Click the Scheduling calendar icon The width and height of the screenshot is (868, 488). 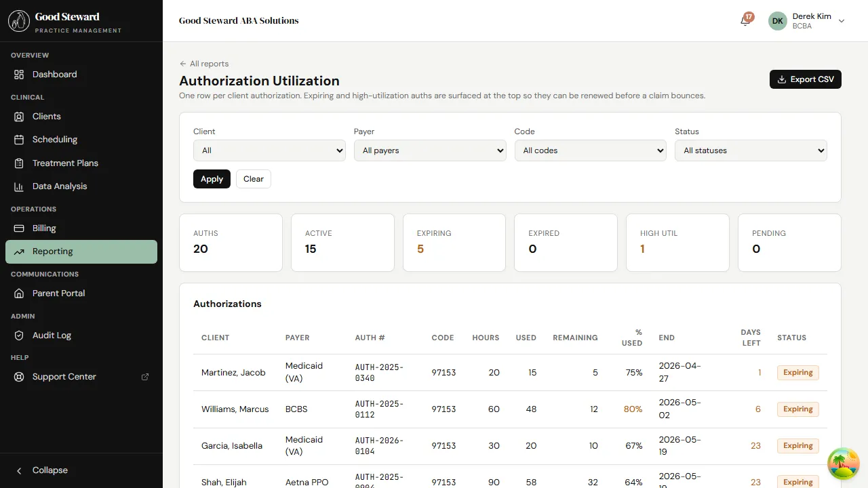coord(18,139)
